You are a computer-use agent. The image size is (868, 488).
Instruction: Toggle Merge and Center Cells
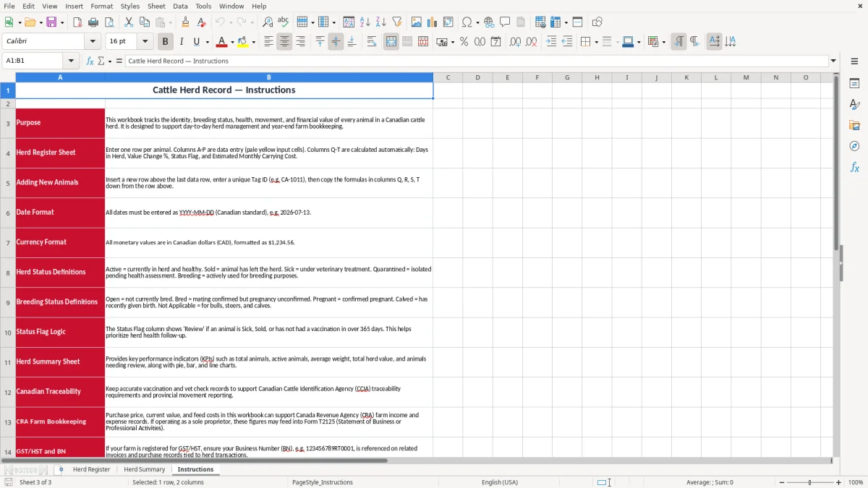tap(391, 42)
